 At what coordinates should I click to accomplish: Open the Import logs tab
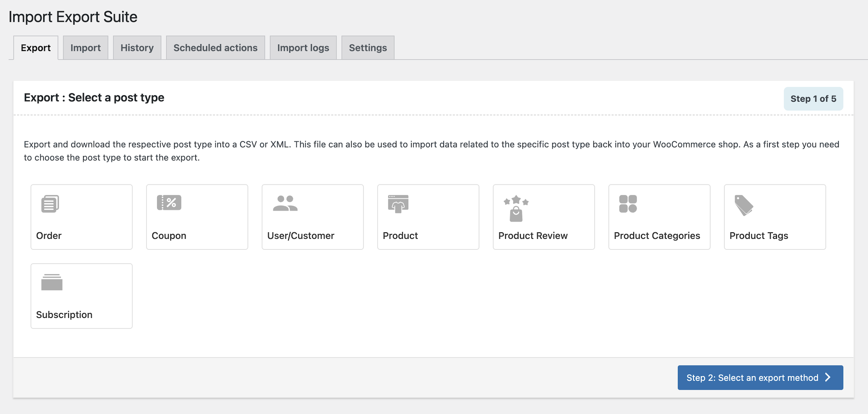(x=303, y=48)
